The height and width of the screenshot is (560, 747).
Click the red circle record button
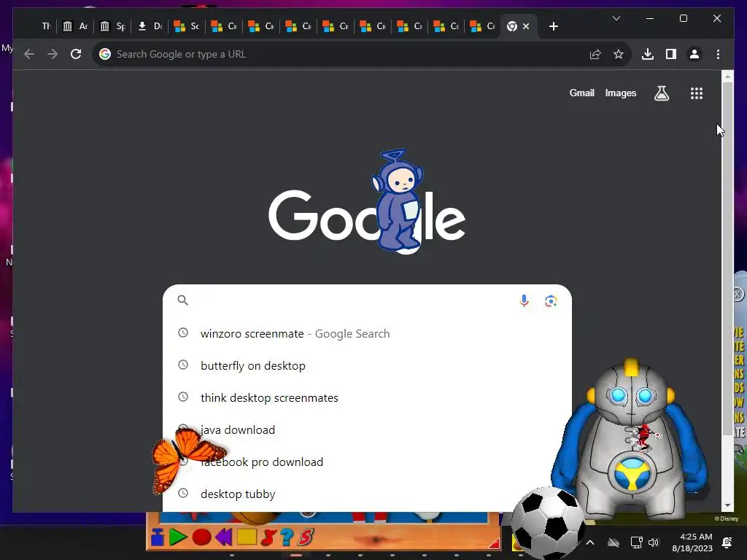click(201, 537)
